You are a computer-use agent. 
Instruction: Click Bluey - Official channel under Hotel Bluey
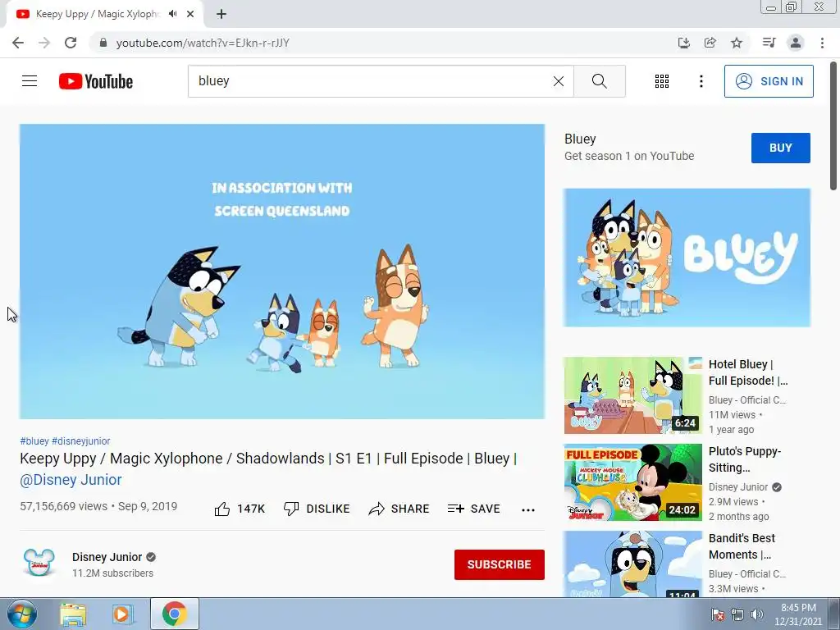(x=747, y=400)
